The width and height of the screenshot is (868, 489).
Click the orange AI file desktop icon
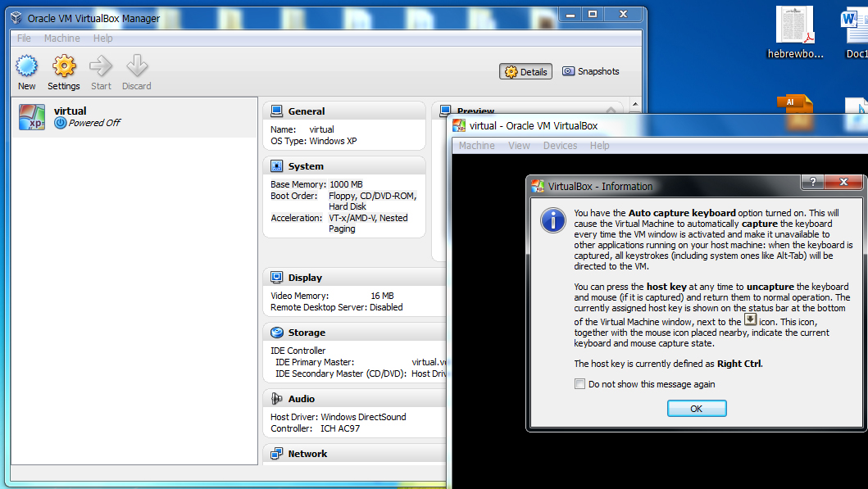pos(795,111)
